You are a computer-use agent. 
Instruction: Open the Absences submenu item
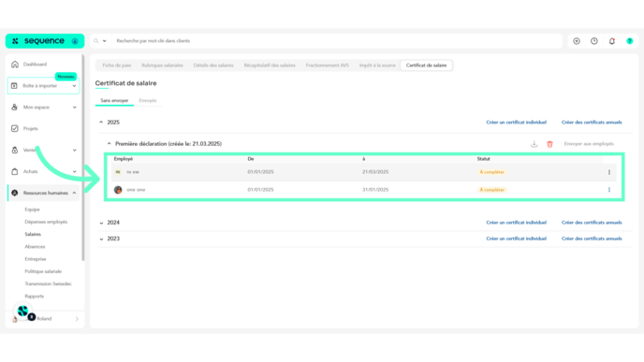[35, 247]
